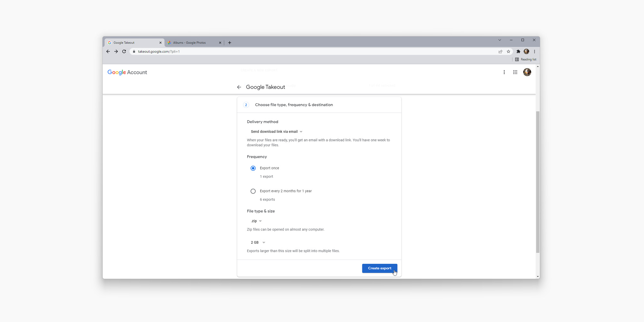Screen dimensions: 644x322
Task: Open the Reading list icon
Action: click(x=516, y=59)
